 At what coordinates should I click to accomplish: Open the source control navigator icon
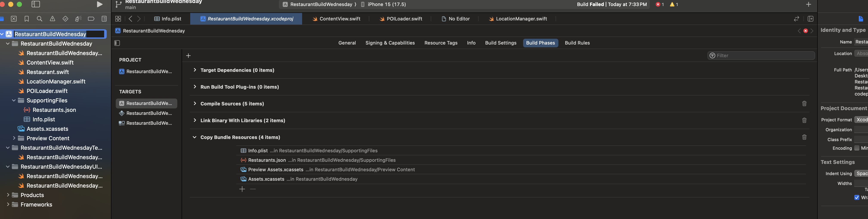point(14,19)
